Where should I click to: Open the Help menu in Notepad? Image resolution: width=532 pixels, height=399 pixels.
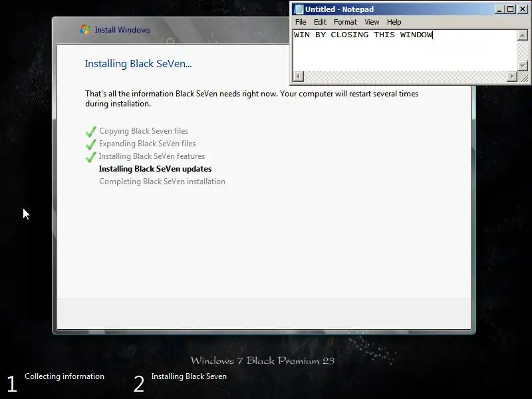pyautogui.click(x=394, y=22)
